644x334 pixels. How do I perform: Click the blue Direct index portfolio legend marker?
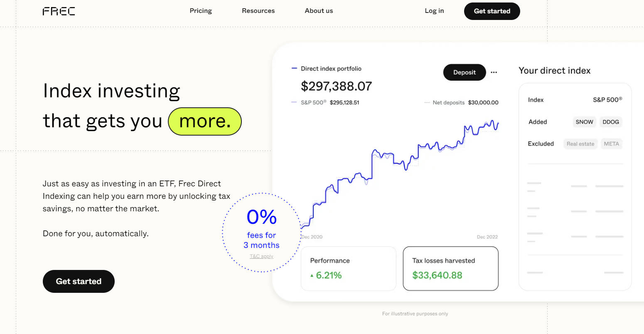[x=294, y=69]
